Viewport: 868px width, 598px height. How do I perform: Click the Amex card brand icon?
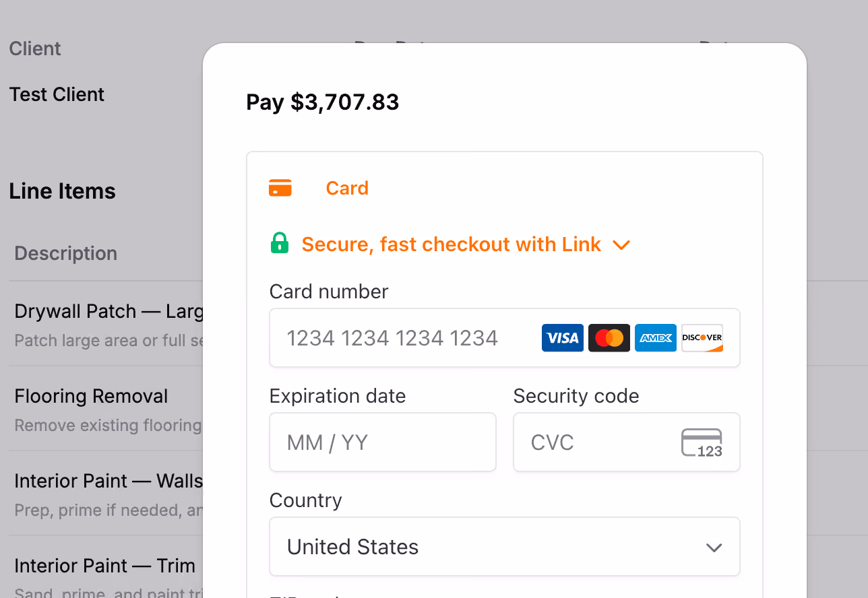655,337
